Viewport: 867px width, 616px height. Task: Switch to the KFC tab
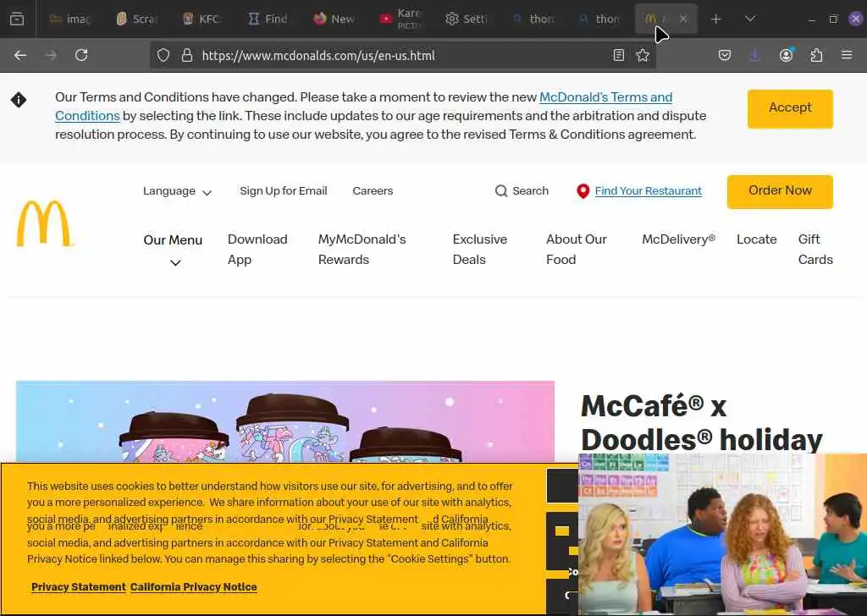pyautogui.click(x=203, y=19)
